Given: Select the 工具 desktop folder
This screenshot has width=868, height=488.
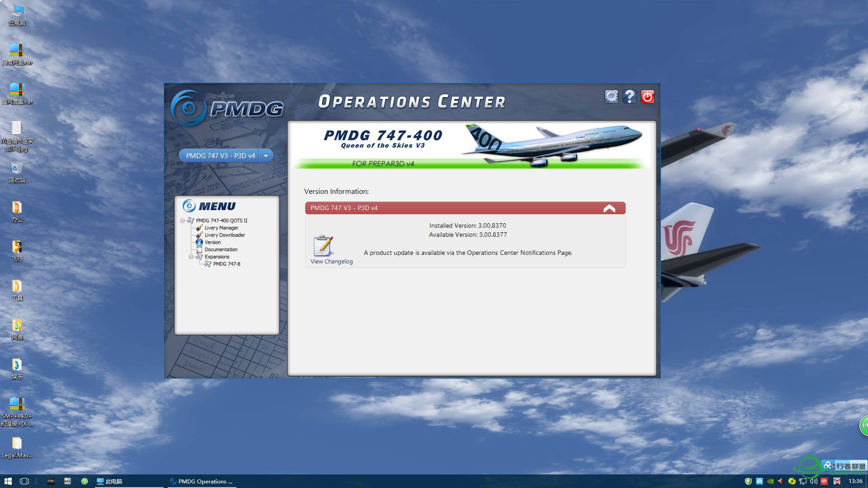Looking at the screenshot, I should pos(17,290).
